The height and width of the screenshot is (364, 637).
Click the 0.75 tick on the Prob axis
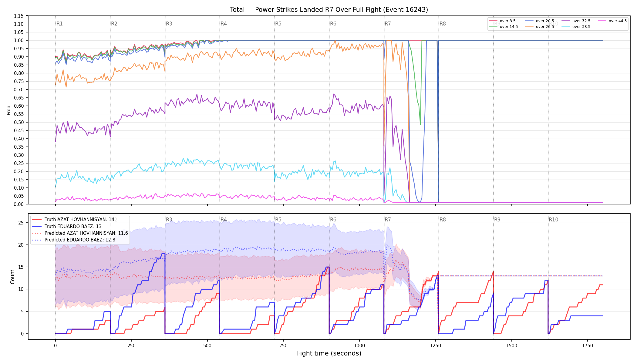point(19,81)
